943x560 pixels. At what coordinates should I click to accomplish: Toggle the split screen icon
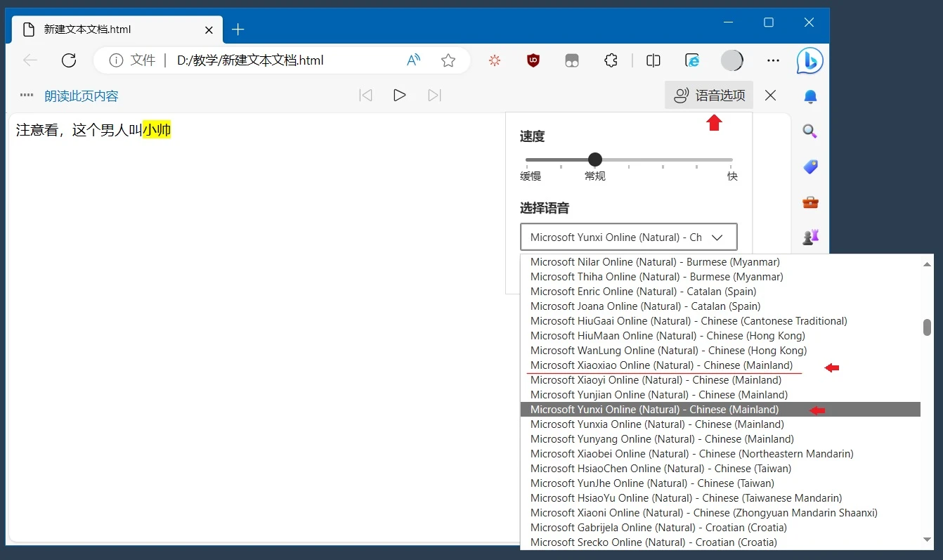tap(653, 60)
